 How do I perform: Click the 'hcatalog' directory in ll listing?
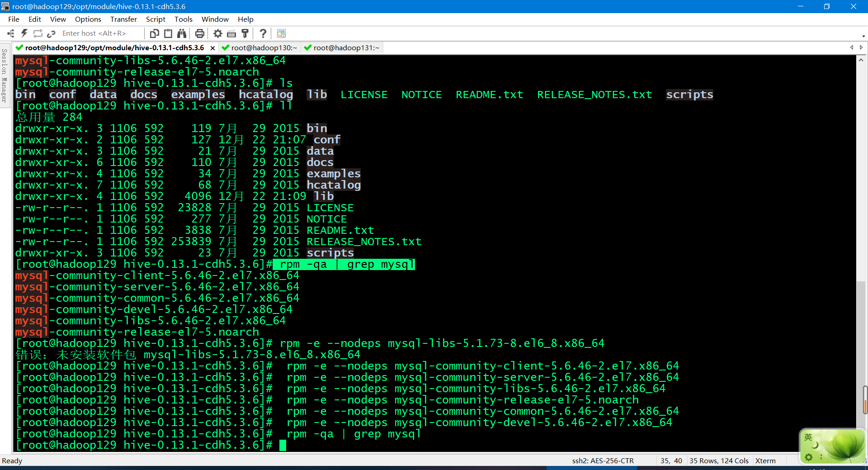[334, 185]
